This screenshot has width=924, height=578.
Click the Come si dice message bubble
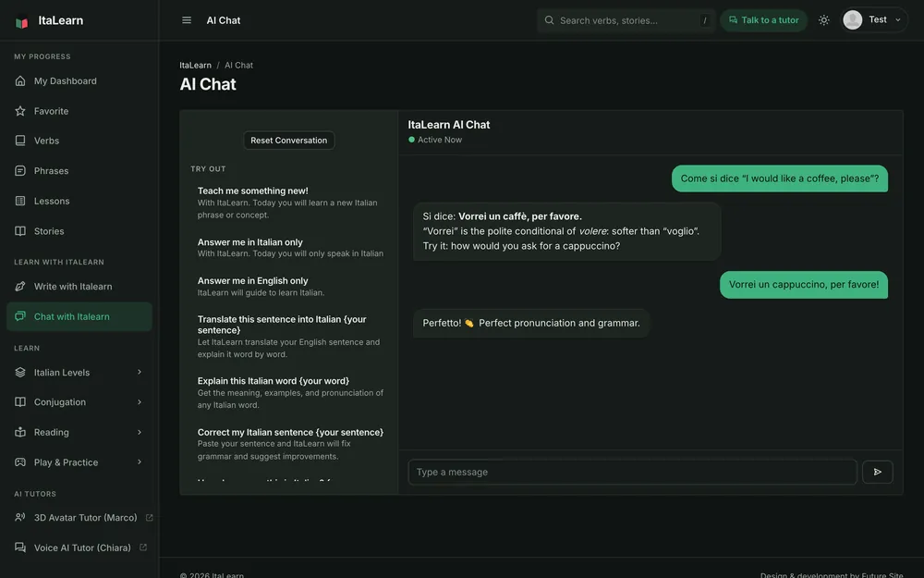click(780, 178)
